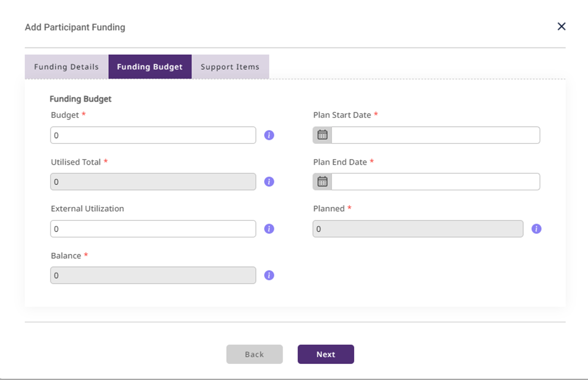
Task: Open the Plan End Date calendar picker
Action: (x=323, y=182)
